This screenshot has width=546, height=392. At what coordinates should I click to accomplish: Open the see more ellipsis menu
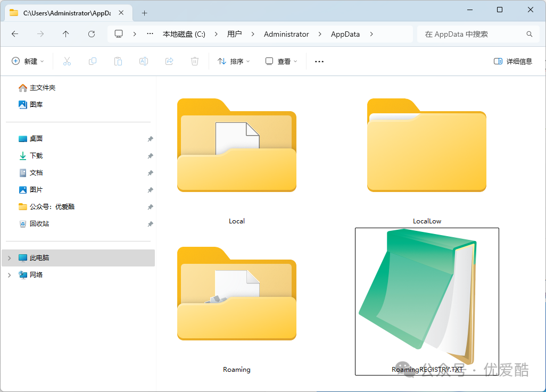click(x=319, y=61)
